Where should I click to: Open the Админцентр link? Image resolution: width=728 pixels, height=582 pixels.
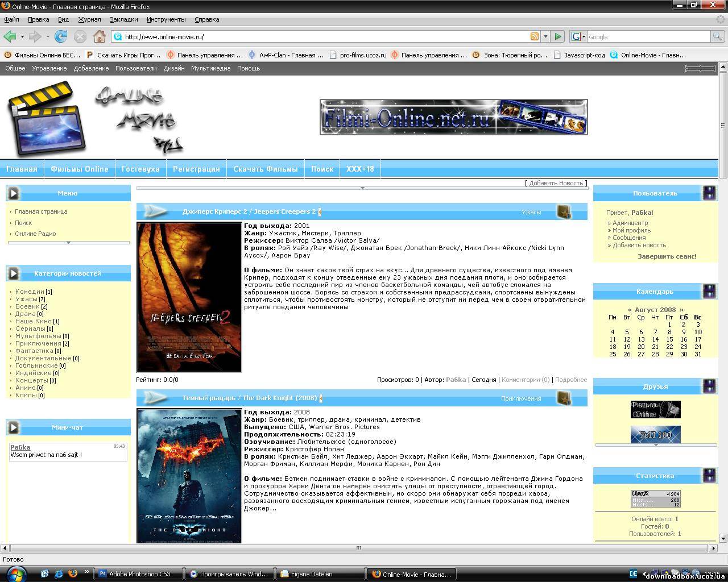[x=630, y=223]
